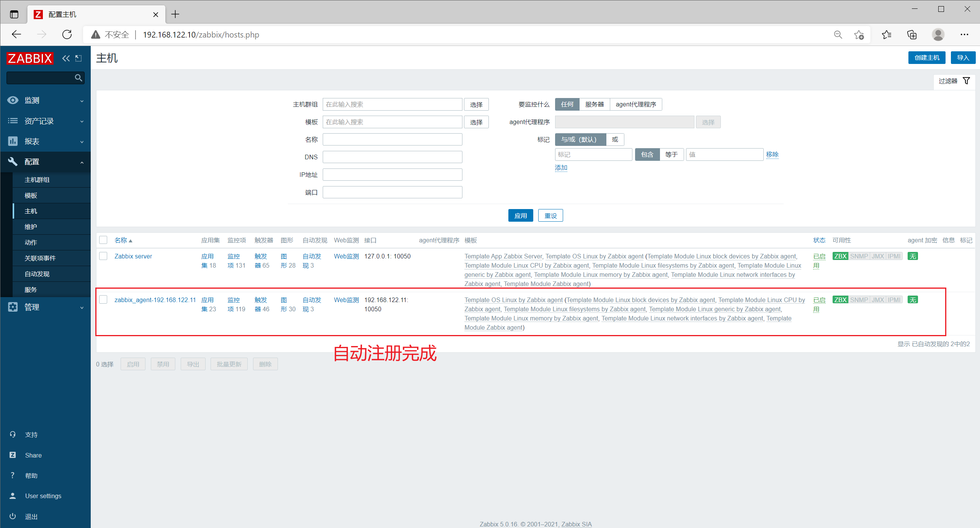Click the green ZBX availability badge for zabbix_agent-192.168.122.11
The width and height of the screenshot is (980, 528).
pos(840,300)
